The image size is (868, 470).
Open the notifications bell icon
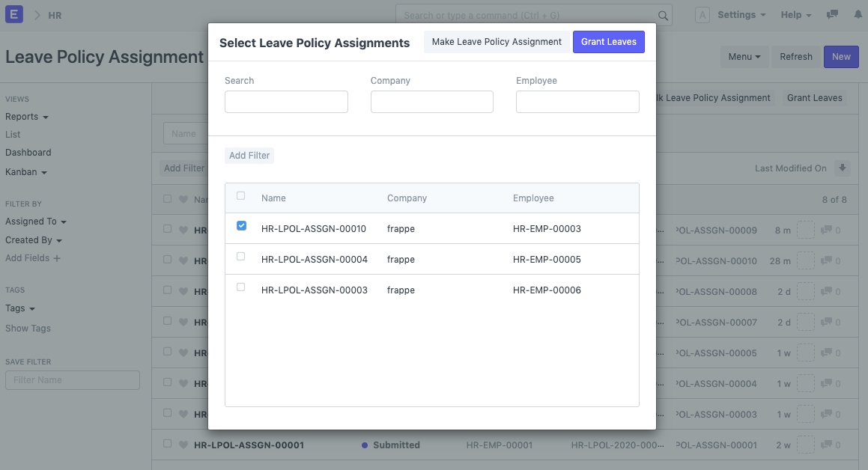click(x=858, y=15)
